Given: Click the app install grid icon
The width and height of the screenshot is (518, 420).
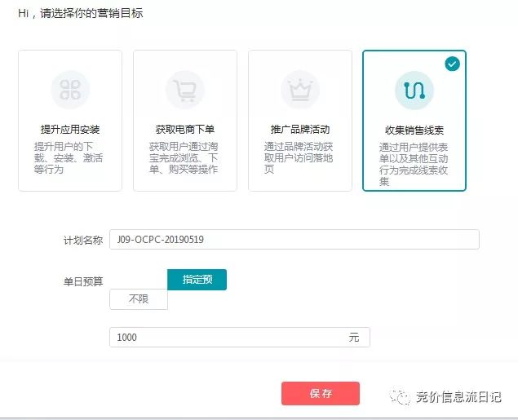Looking at the screenshot, I should point(70,90).
